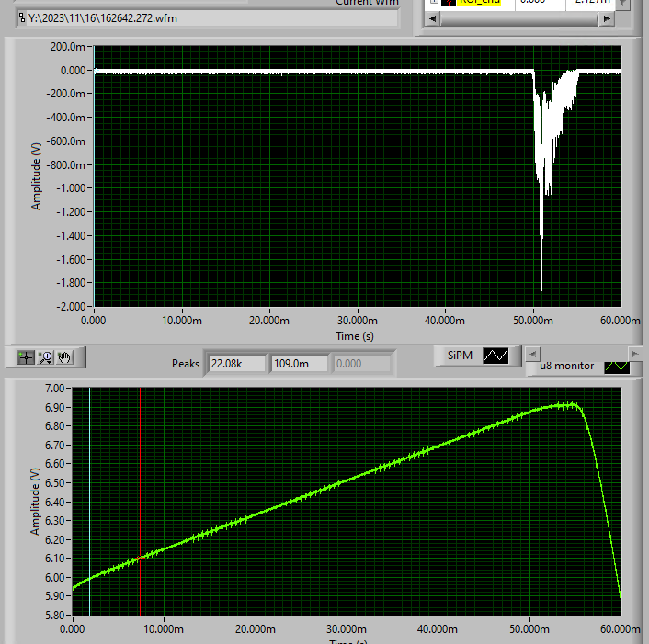The image size is (649, 644).
Task: Click the u8 monitor legend label
Action: tap(566, 366)
